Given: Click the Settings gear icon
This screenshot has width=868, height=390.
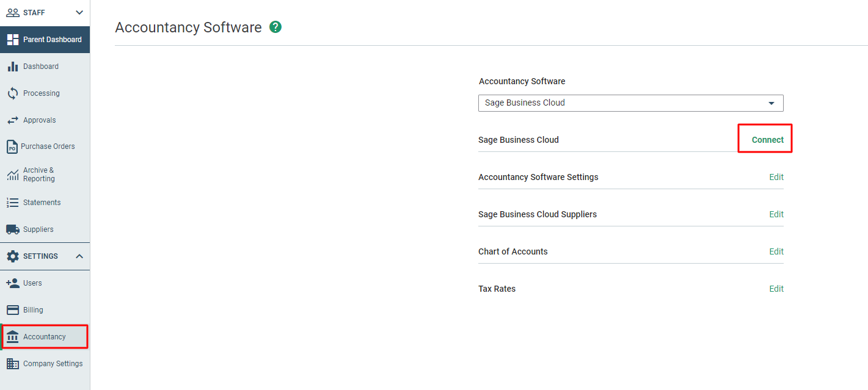Looking at the screenshot, I should point(12,256).
